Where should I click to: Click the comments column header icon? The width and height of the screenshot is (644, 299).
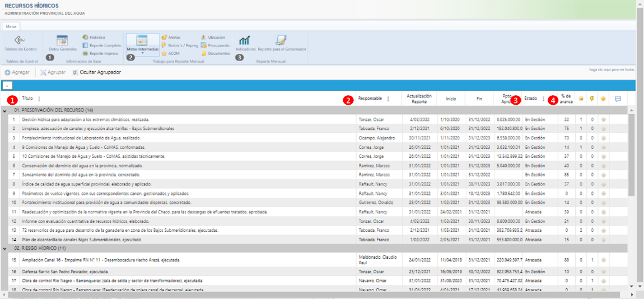point(618,99)
